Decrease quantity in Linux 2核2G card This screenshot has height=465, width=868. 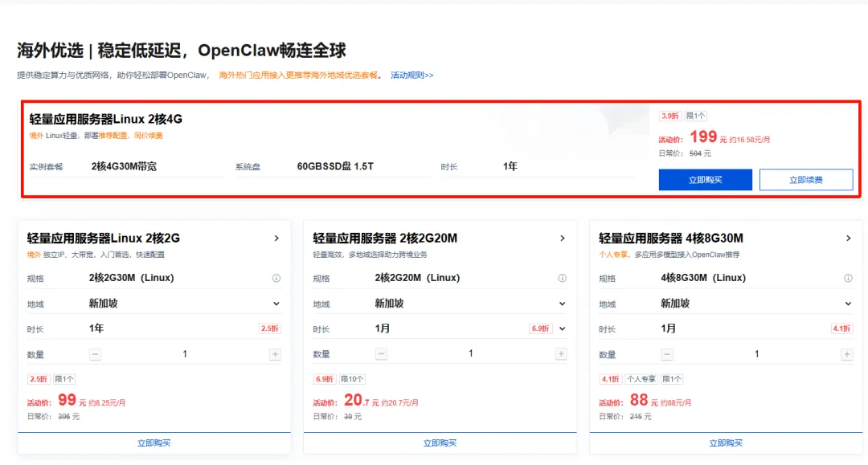pyautogui.click(x=95, y=354)
